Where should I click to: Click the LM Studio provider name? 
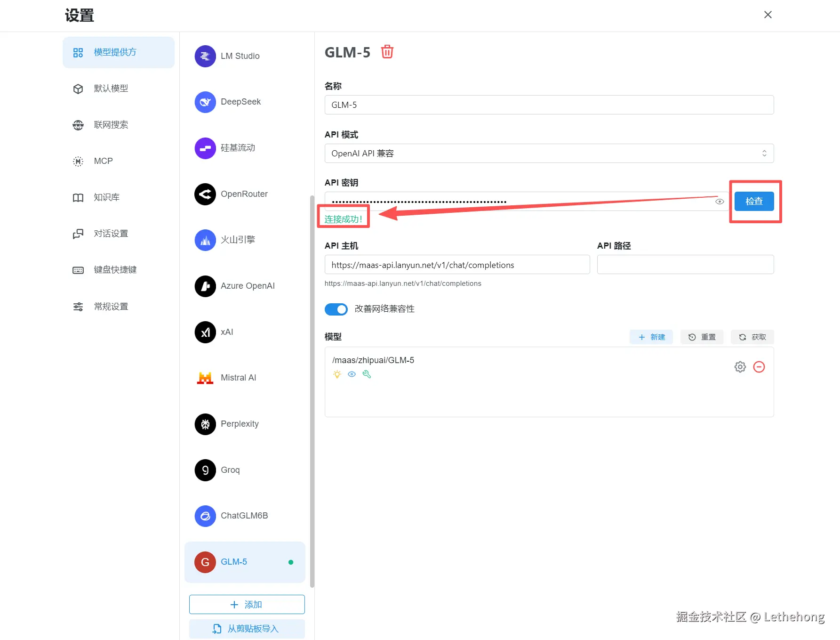click(x=240, y=56)
